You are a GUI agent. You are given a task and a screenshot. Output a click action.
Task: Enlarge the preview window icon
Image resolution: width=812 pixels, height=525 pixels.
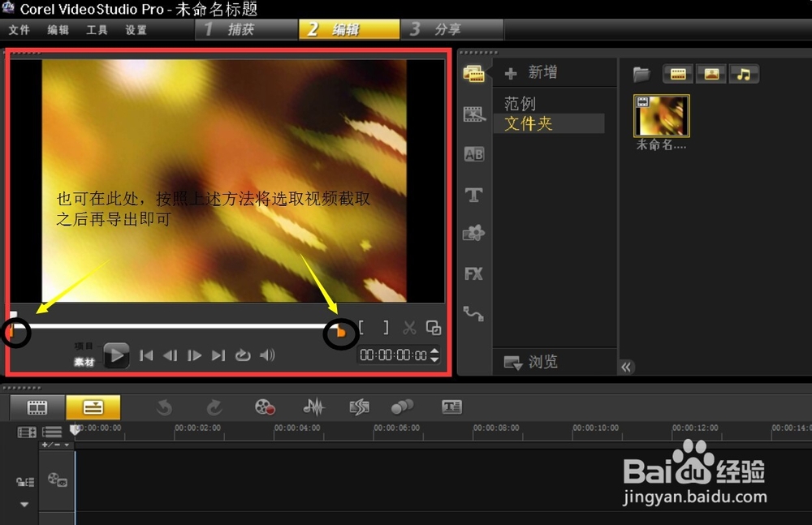tap(433, 328)
